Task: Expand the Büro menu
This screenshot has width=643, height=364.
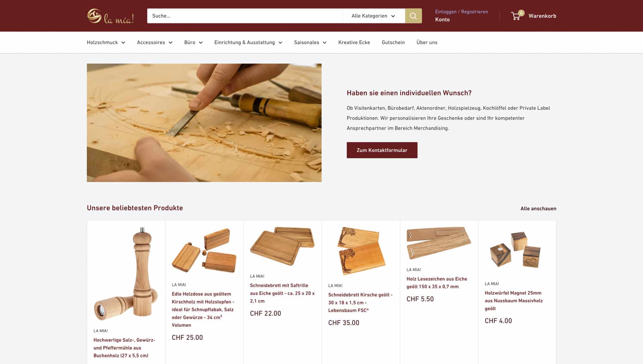Action: click(x=193, y=42)
